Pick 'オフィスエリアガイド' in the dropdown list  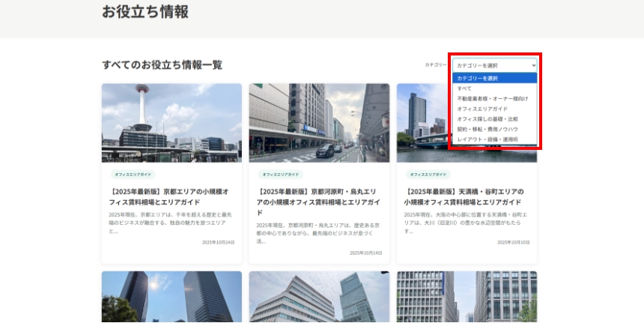(482, 109)
